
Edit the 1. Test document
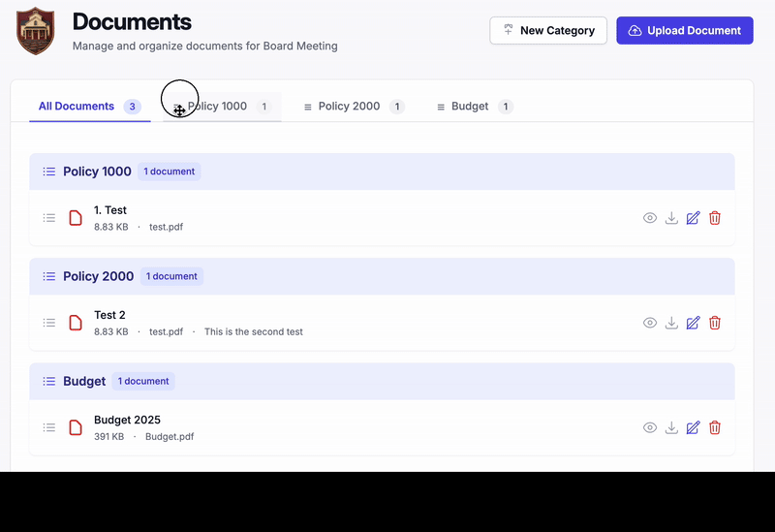(x=693, y=218)
